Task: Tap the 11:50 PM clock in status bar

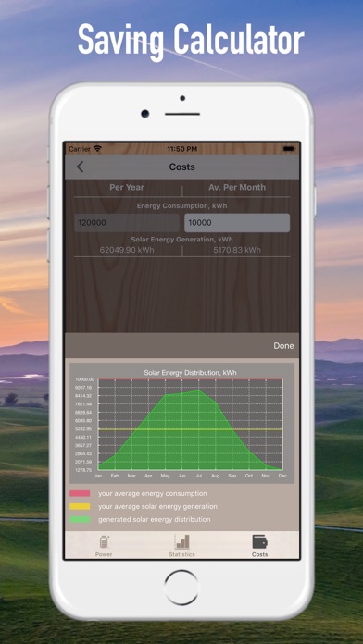Action: [181, 149]
